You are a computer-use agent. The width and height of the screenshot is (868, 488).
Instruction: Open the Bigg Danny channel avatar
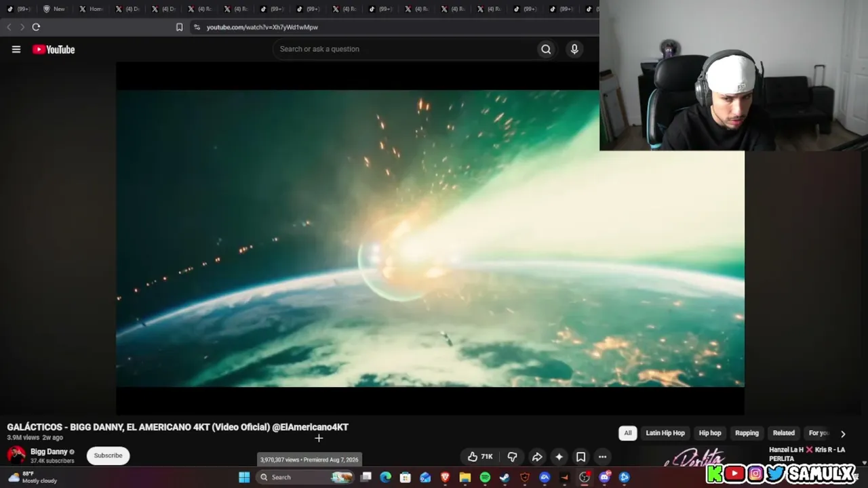[16, 455]
